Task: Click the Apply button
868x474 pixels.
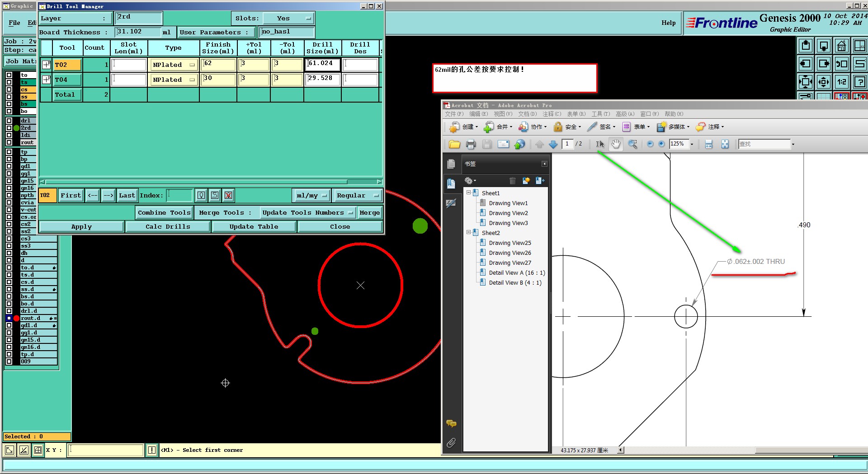Action: tap(81, 227)
